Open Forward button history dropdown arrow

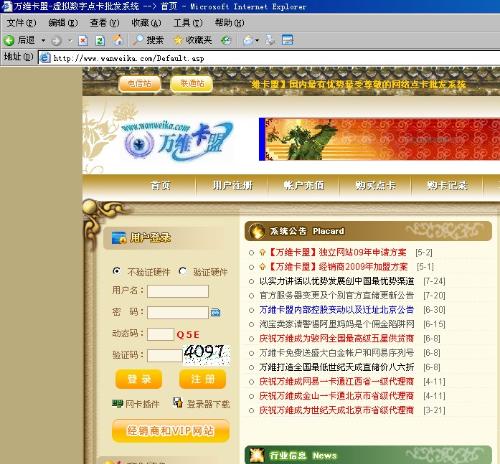(70, 41)
